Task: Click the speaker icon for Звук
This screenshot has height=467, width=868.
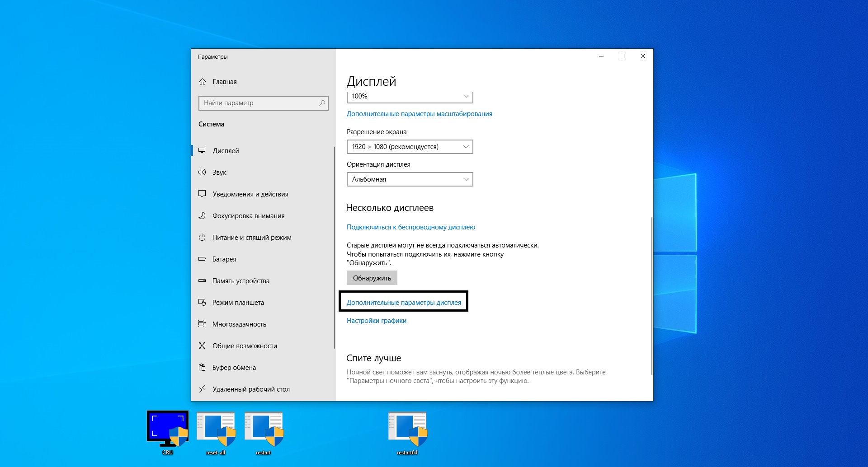Action: pyautogui.click(x=202, y=172)
